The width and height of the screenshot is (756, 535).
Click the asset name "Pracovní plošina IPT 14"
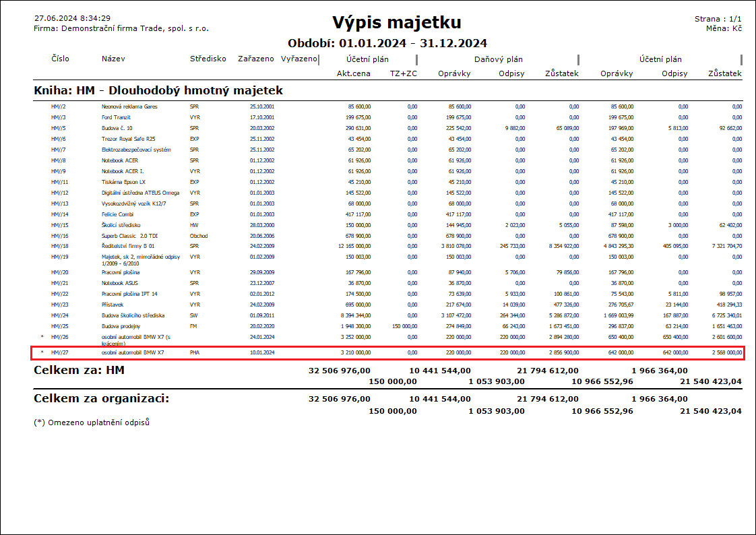(129, 294)
